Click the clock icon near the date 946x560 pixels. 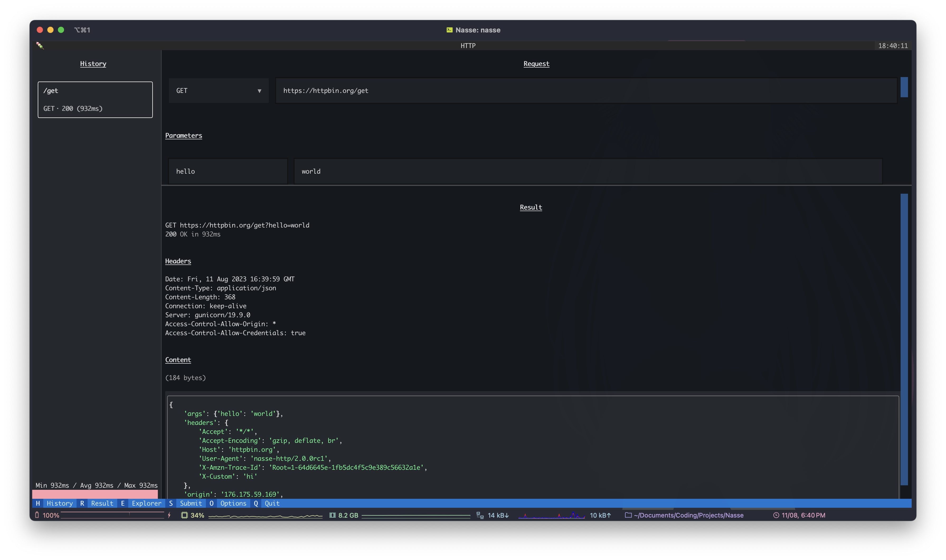pos(776,515)
